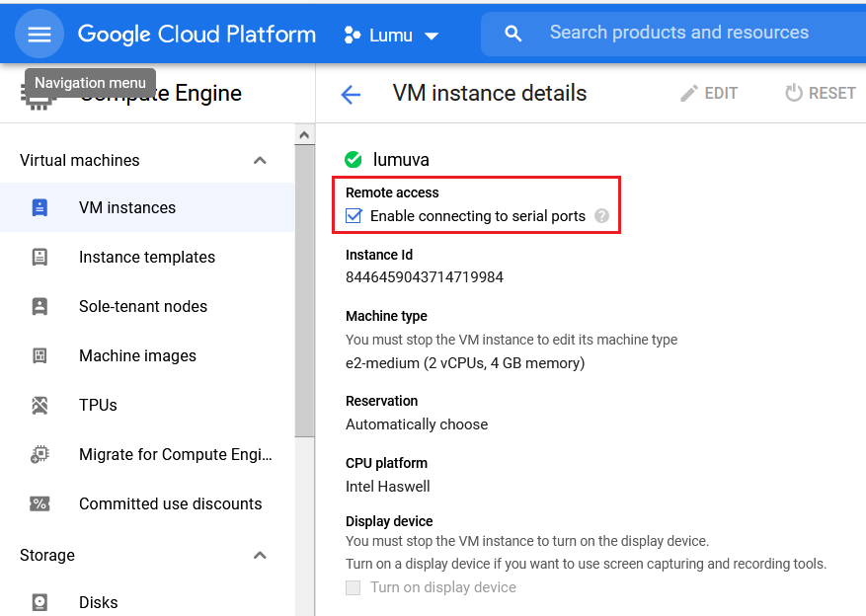Viewport: 866px width, 616px height.
Task: Click the Instance templates icon
Action: (39, 257)
